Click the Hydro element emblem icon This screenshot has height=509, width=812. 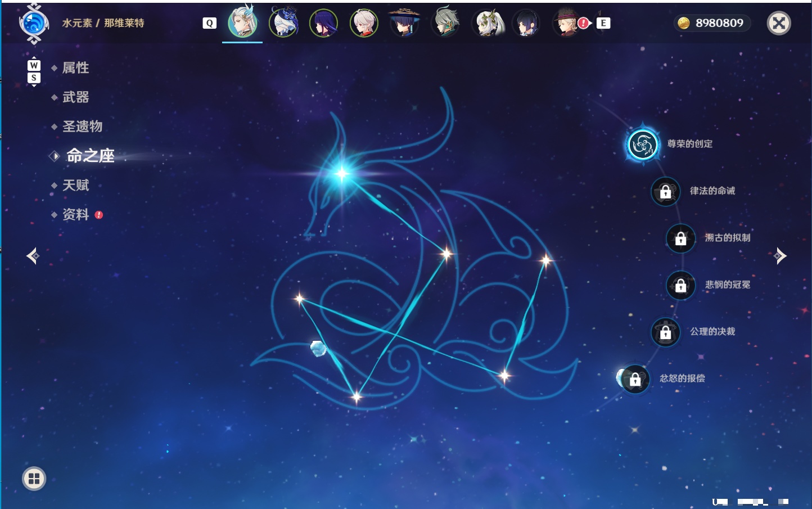tap(34, 24)
